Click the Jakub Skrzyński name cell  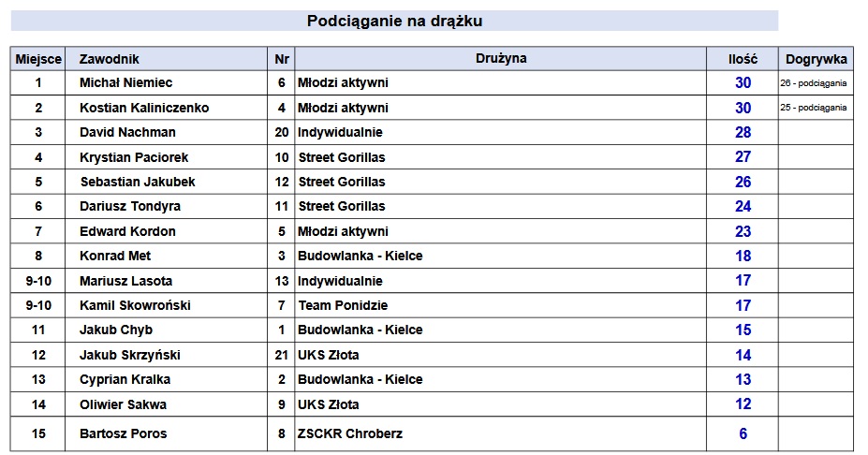pos(130,355)
